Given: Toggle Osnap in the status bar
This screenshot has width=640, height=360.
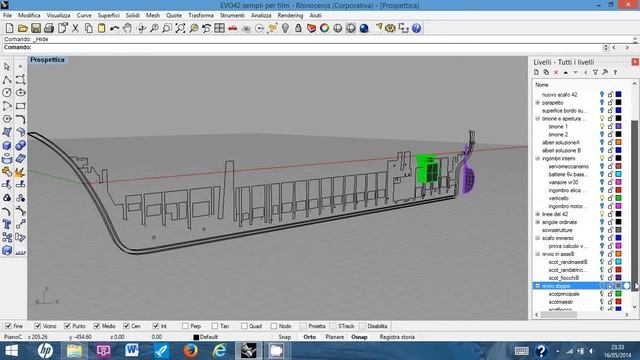Looking at the screenshot, I should [359, 337].
